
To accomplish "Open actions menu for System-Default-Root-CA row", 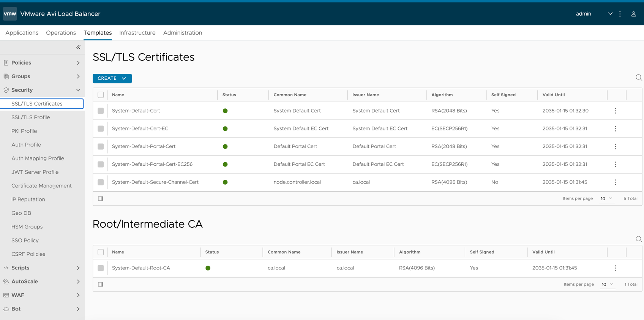I will click(616, 268).
